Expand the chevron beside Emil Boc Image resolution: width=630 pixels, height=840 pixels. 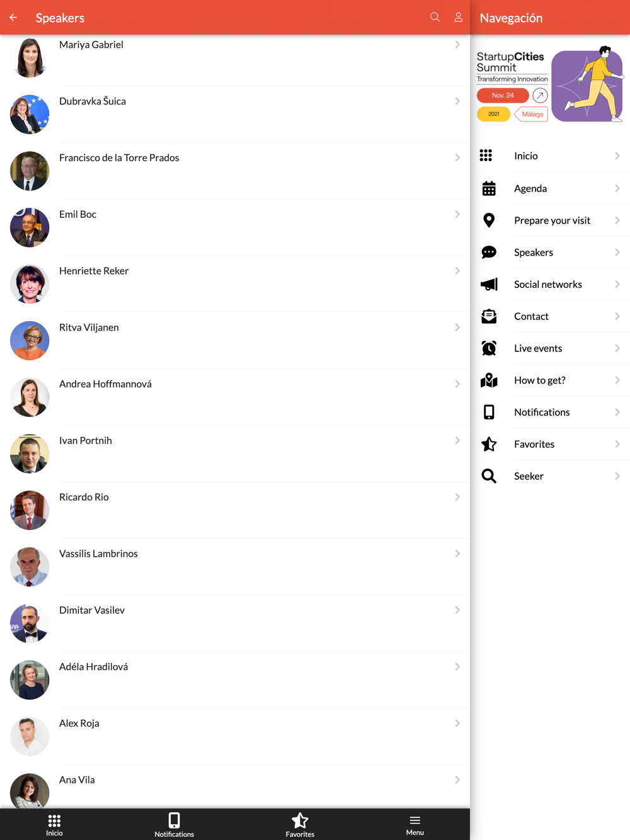tap(457, 215)
